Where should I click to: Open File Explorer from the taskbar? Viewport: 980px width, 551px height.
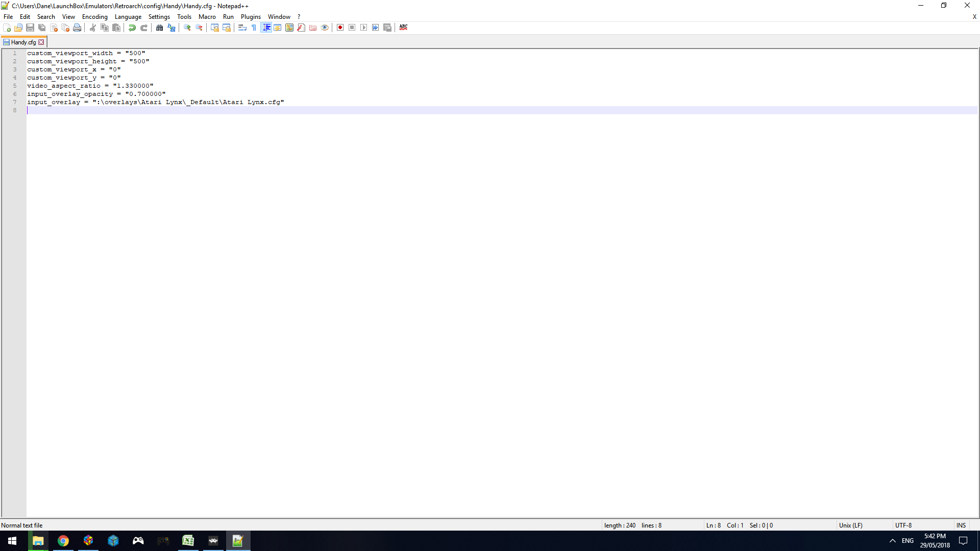[38, 541]
